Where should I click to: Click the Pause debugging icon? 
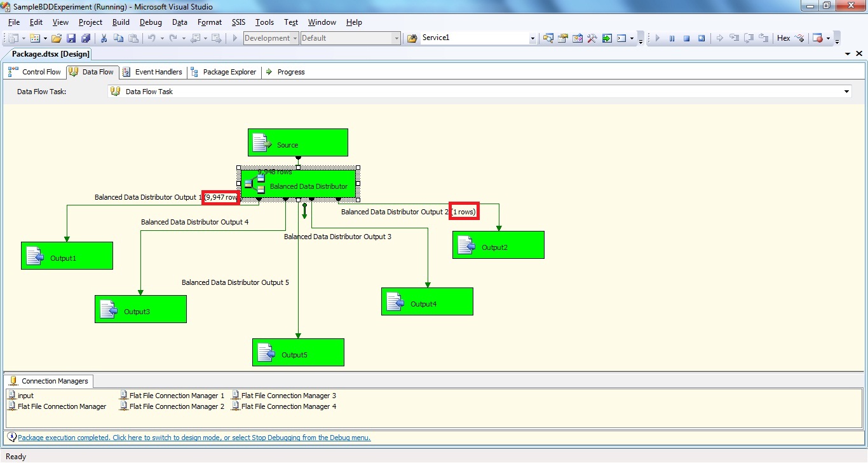point(672,38)
